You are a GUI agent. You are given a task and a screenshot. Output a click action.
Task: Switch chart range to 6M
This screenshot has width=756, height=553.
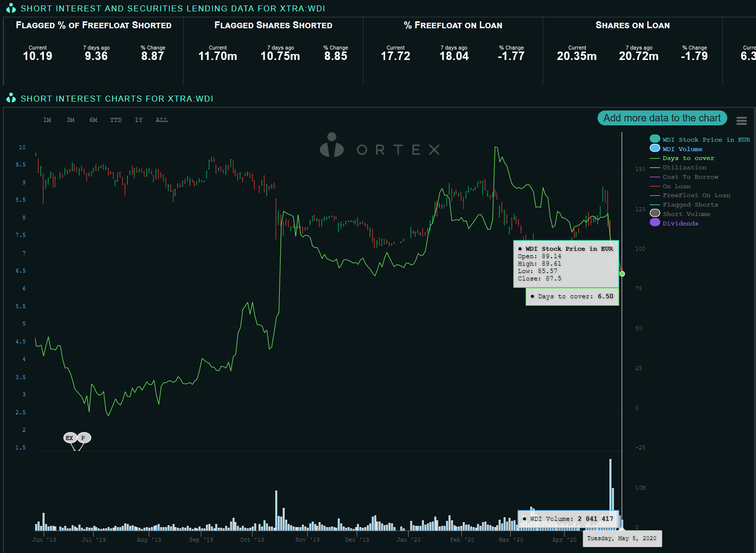tap(94, 120)
